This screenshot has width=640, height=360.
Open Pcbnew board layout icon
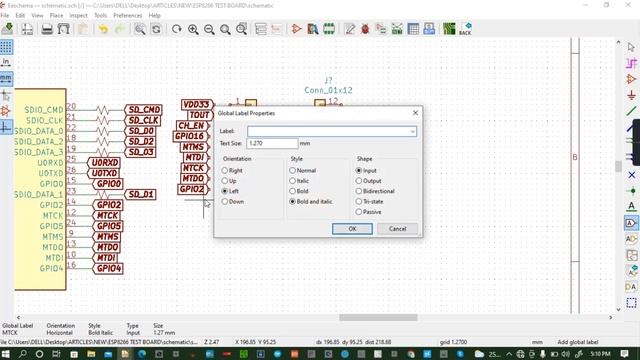click(x=449, y=29)
